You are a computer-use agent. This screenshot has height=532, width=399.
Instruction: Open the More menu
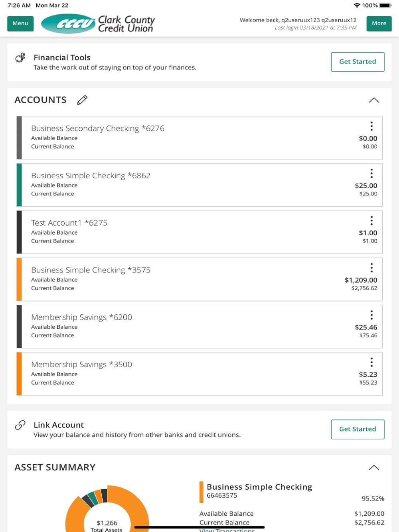(379, 24)
